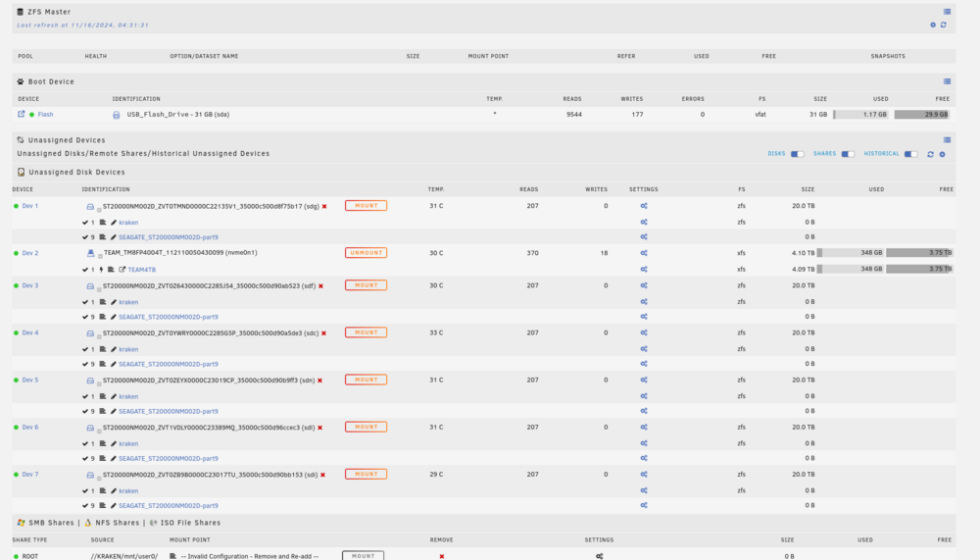This screenshot has width=980, height=560.
Task: Collapse Dev 5 partitions using minus box
Action: (99, 383)
